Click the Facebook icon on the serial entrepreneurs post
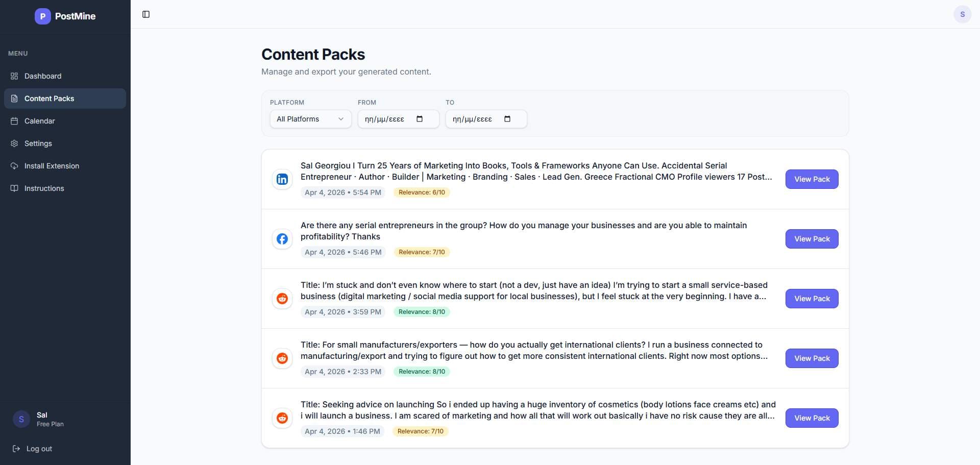 [282, 239]
